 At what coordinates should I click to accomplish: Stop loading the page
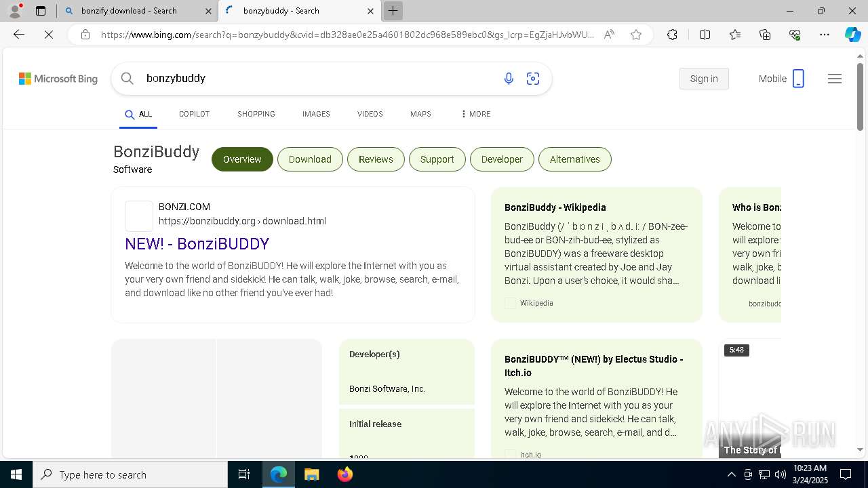point(49,35)
